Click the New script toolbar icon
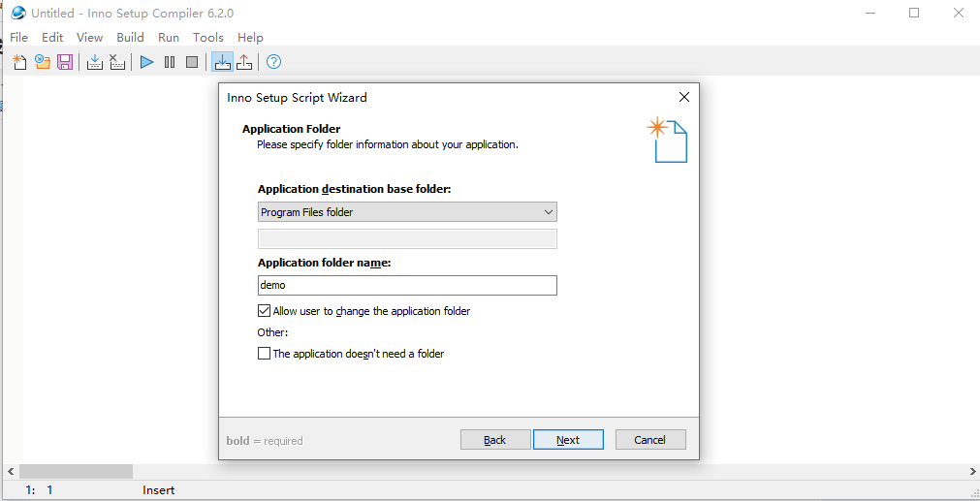The width and height of the screenshot is (980, 501). pyautogui.click(x=20, y=62)
